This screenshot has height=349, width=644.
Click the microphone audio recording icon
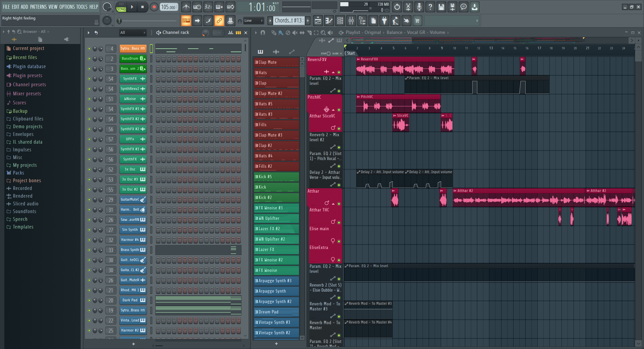pos(419,7)
